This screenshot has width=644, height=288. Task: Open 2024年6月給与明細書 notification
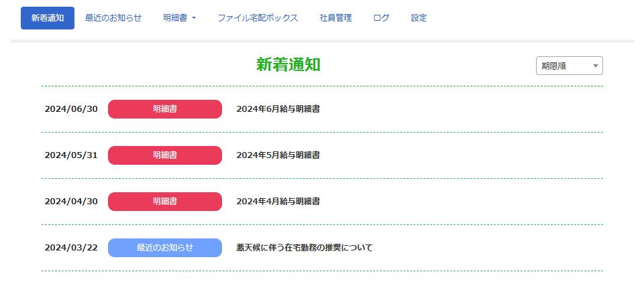point(278,109)
